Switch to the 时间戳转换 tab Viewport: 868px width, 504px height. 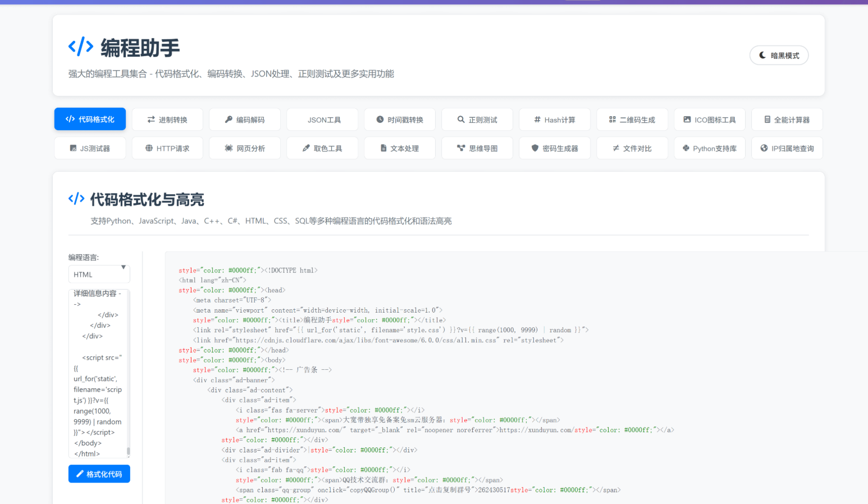400,120
